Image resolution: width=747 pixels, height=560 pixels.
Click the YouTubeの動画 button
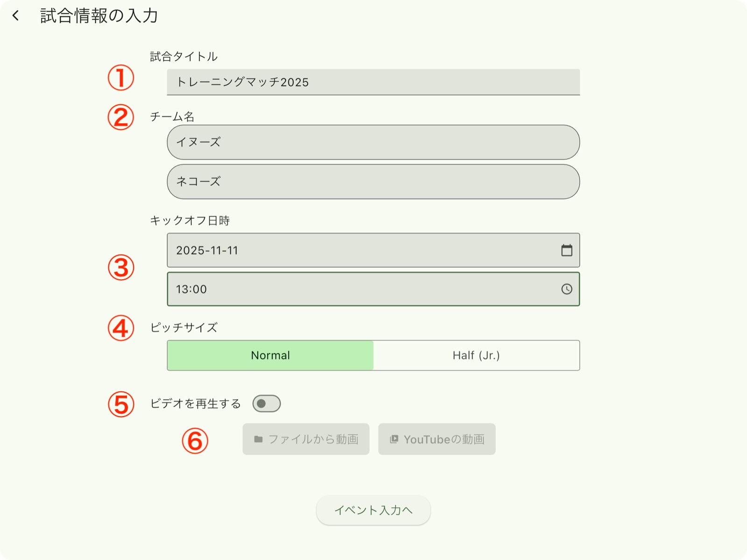[437, 439]
